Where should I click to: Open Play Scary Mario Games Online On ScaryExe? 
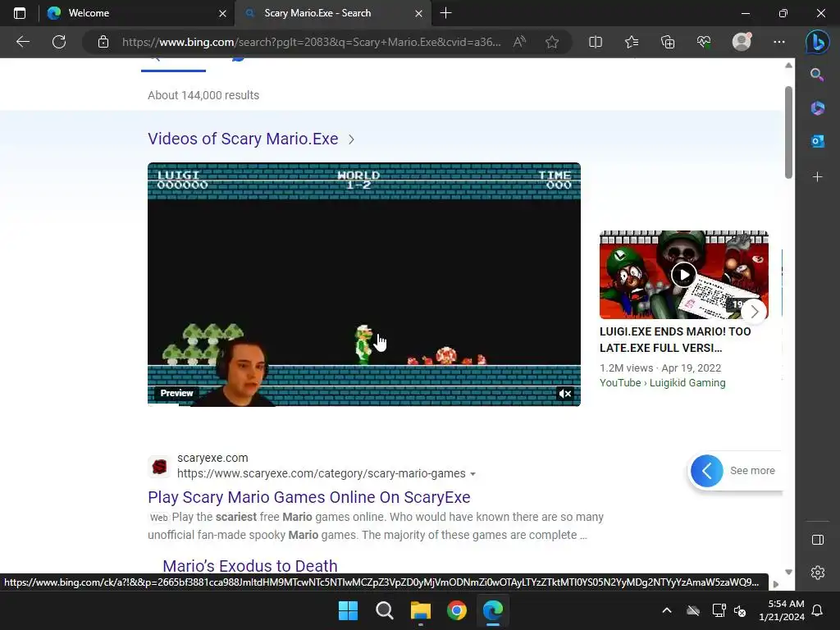tap(309, 497)
